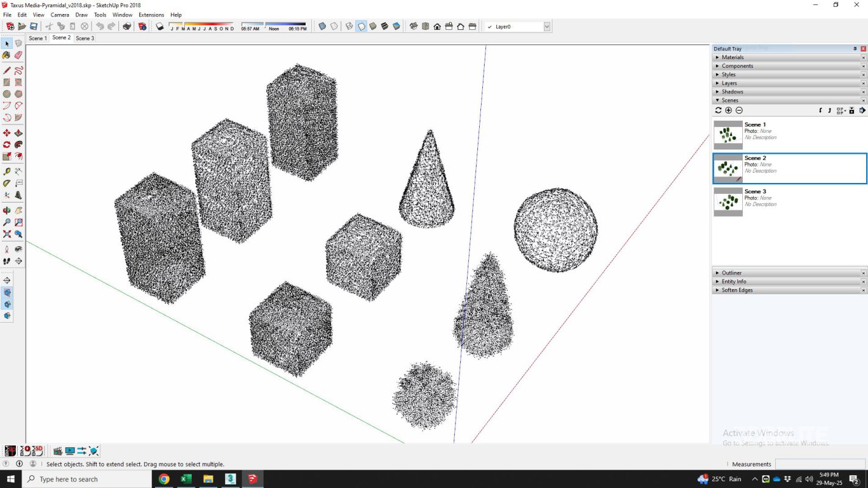
Task: Pin the Default Tray auto-hide toggle
Action: pyautogui.click(x=855, y=48)
